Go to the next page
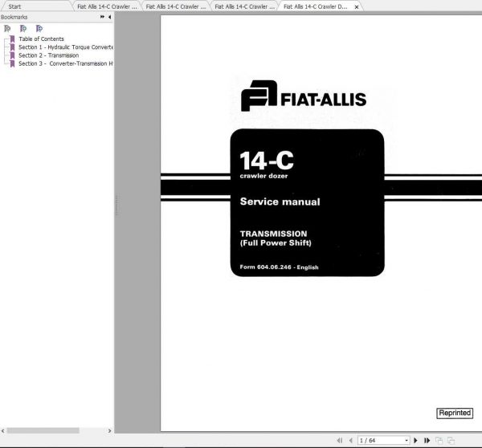The width and height of the screenshot is (482, 448). pyautogui.click(x=415, y=440)
